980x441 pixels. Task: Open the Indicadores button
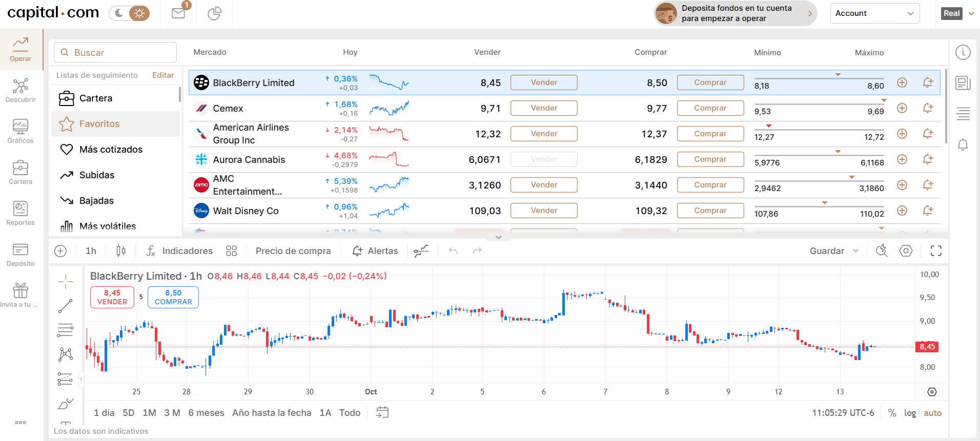(x=179, y=250)
